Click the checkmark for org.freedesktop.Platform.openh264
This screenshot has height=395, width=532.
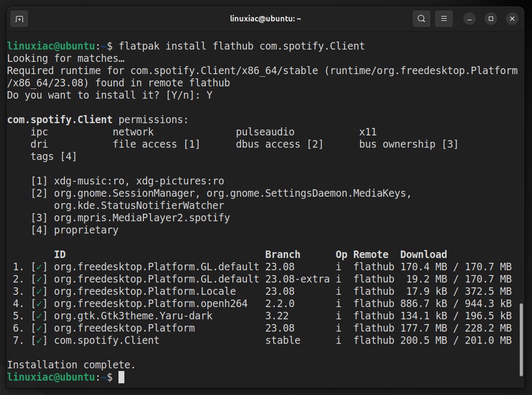click(x=39, y=304)
